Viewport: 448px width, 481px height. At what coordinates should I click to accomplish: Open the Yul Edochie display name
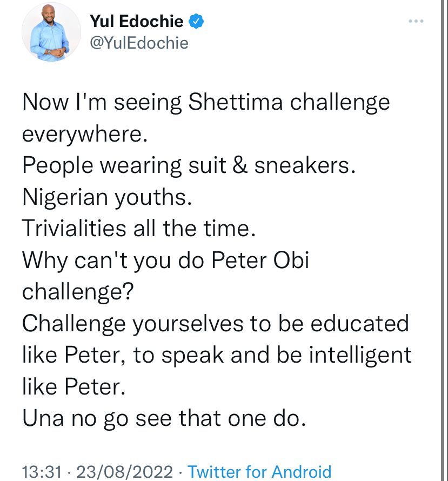click(x=137, y=21)
